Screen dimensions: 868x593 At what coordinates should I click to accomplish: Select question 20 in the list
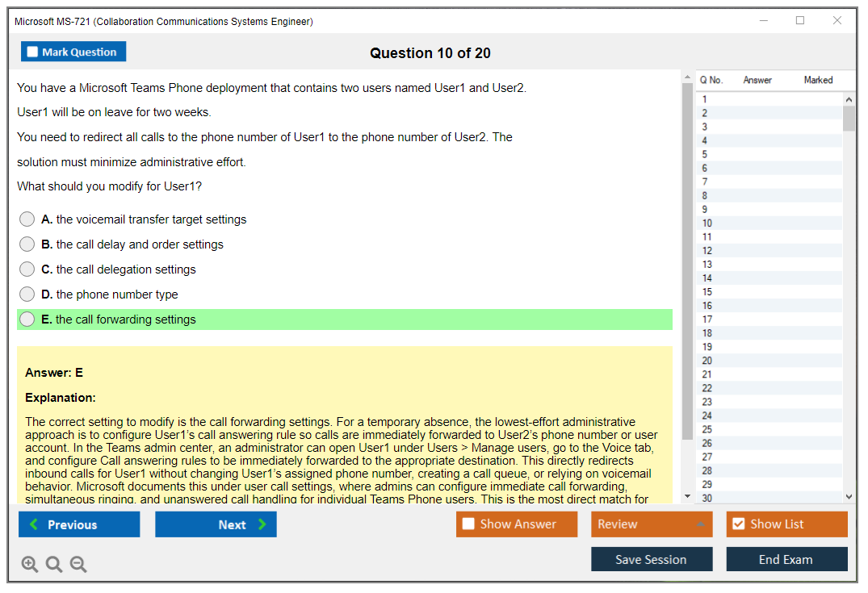point(769,361)
